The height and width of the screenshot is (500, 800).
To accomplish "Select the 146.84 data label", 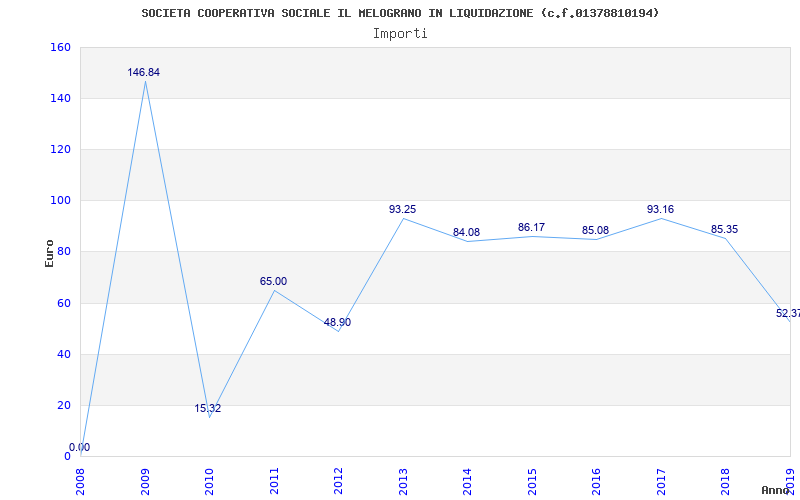I will click(143, 72).
